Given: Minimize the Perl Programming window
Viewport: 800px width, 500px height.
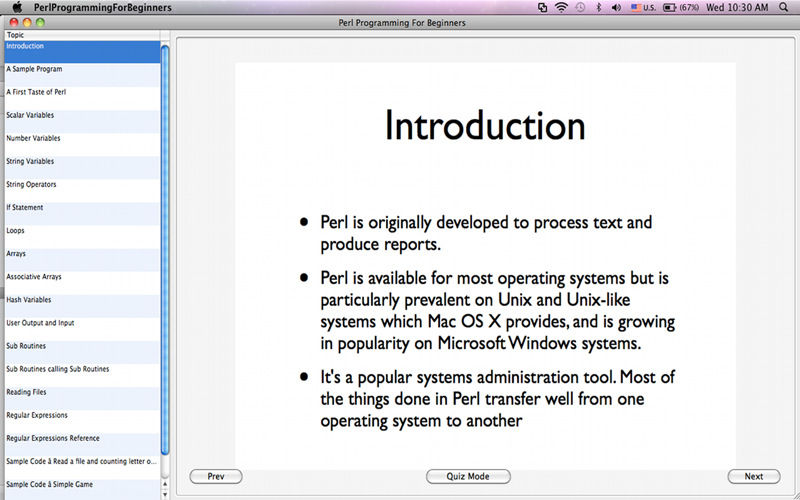Looking at the screenshot, I should [x=27, y=22].
